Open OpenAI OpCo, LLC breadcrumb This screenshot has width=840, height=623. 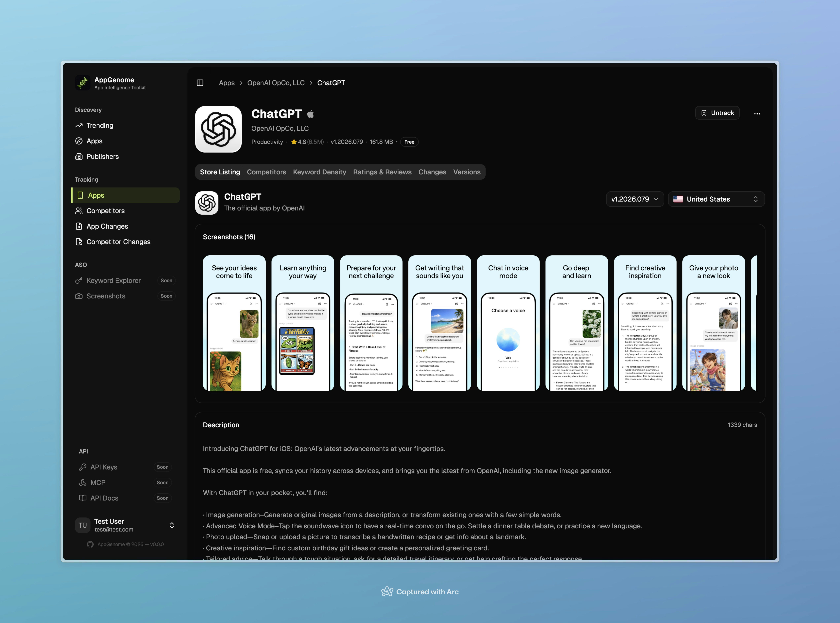point(276,83)
